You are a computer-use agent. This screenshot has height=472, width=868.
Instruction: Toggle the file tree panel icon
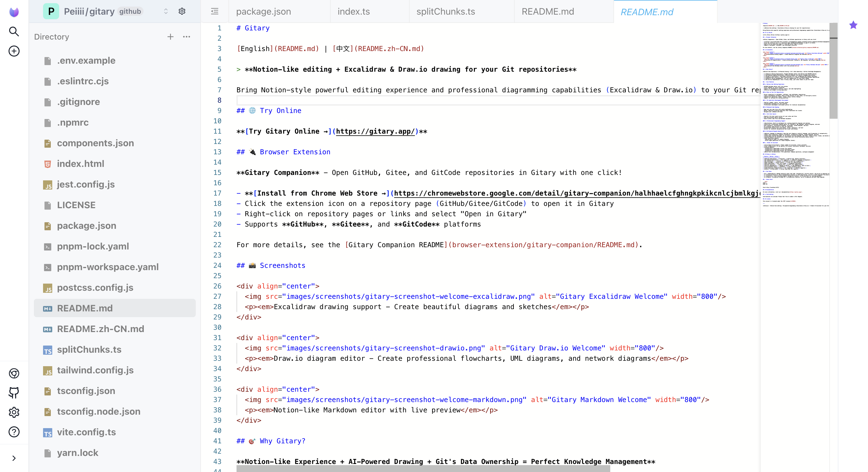(x=215, y=11)
